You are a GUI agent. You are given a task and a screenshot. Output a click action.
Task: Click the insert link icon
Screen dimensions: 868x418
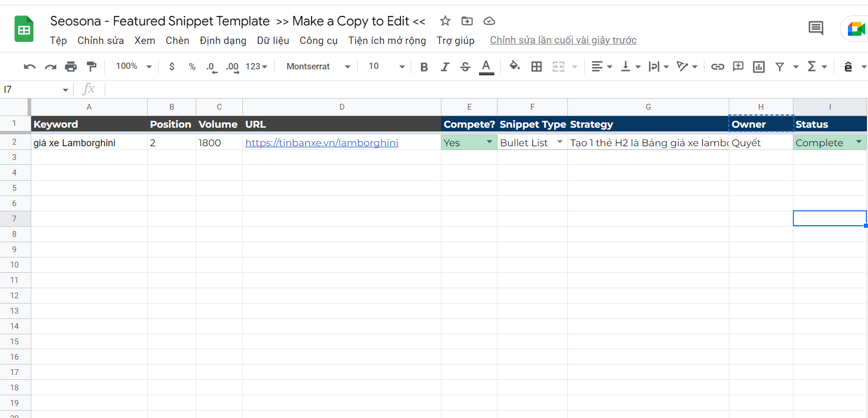(718, 67)
